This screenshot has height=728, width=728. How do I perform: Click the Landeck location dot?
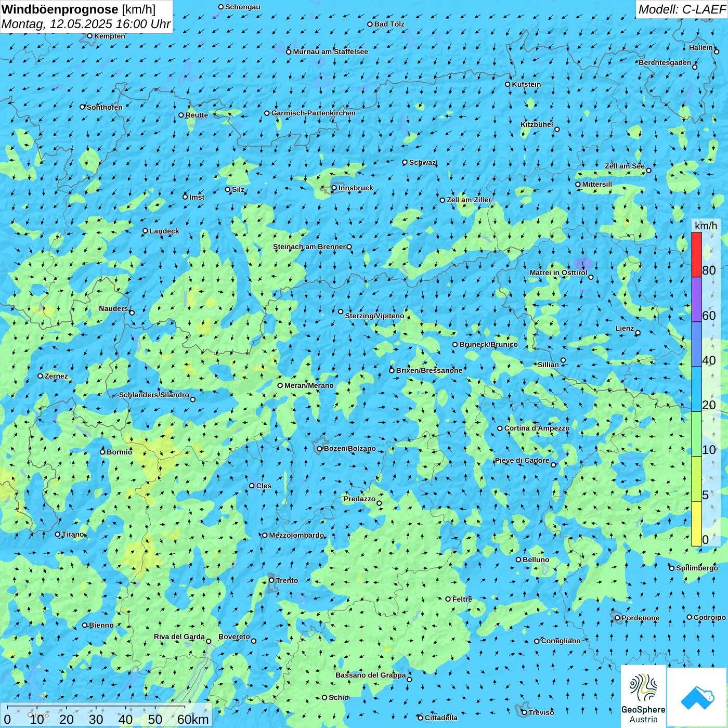[x=145, y=231]
